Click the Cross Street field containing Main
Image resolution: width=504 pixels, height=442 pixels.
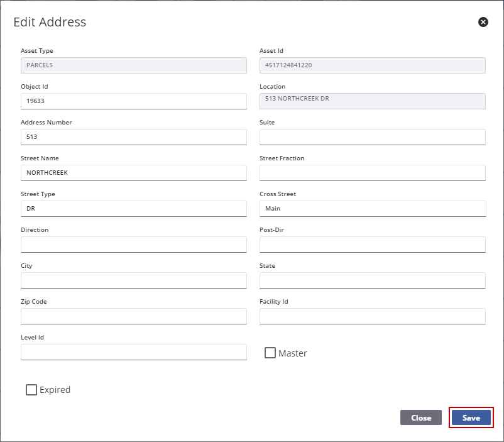373,209
